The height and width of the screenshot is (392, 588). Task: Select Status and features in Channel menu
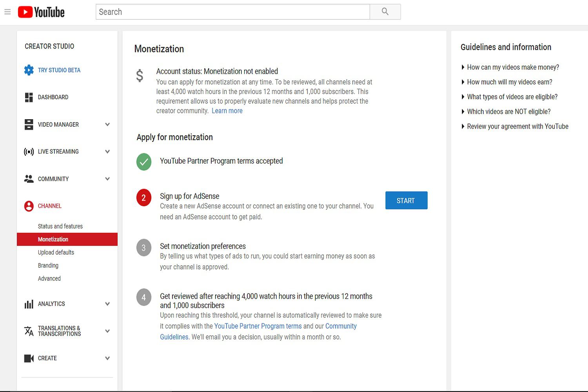pos(60,226)
